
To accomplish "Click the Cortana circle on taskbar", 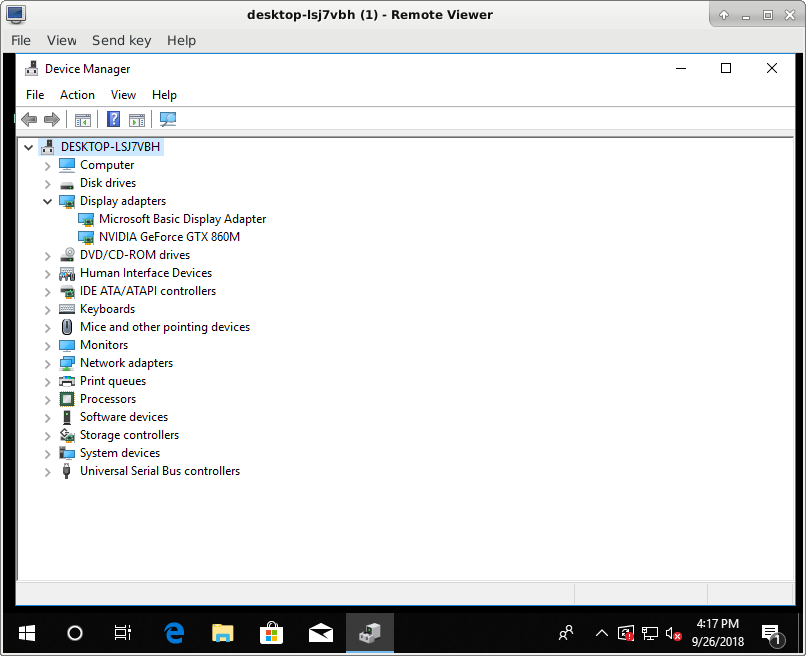I will tap(75, 633).
